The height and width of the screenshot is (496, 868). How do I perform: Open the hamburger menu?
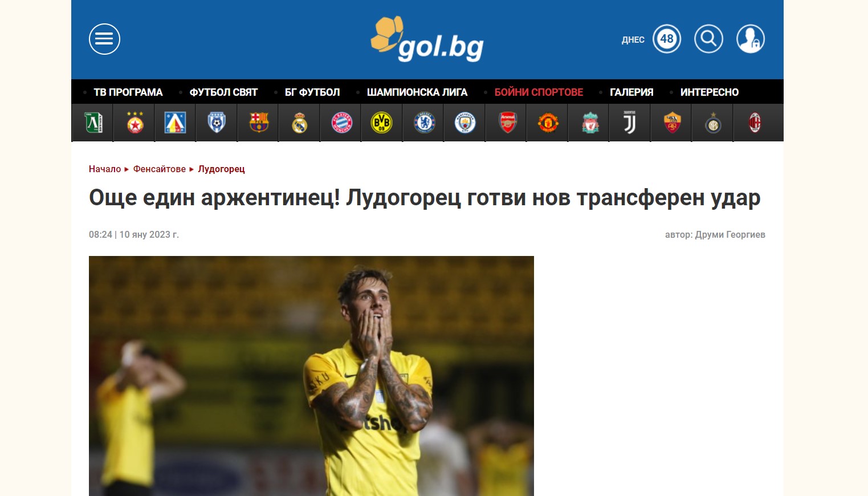(104, 39)
